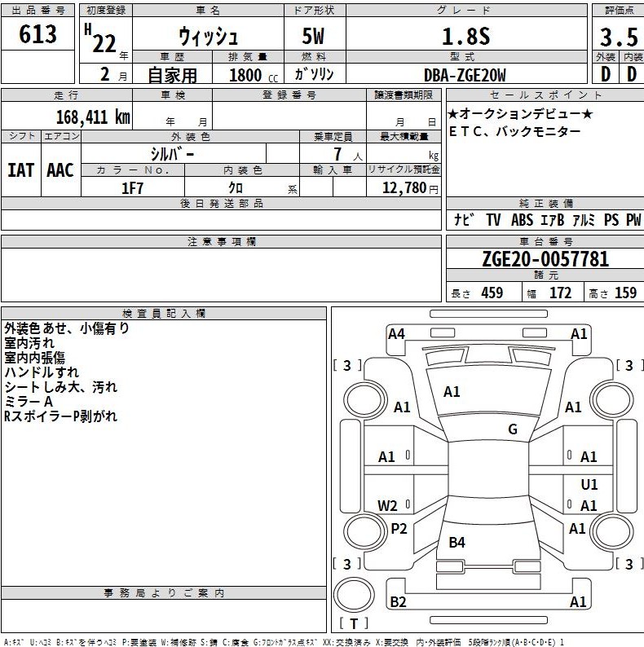Select the B2 mark on the rear bumper
The width and height of the screenshot is (644, 647).
[399, 602]
